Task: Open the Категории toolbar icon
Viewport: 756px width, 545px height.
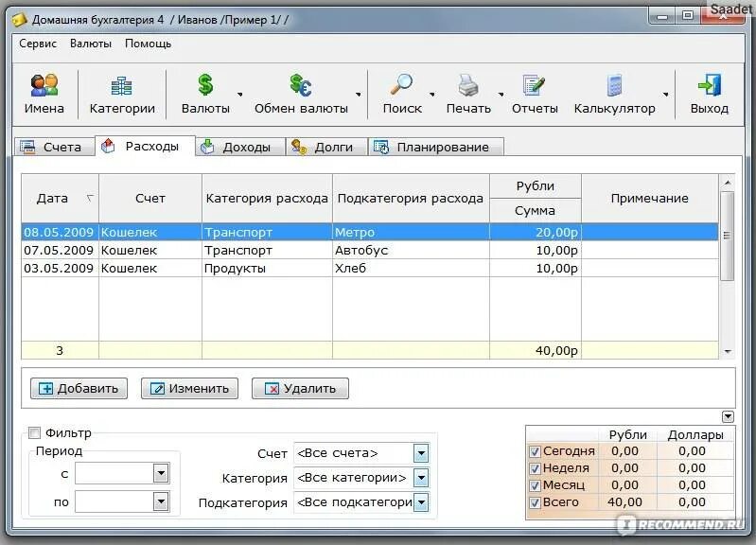Action: tap(121, 86)
